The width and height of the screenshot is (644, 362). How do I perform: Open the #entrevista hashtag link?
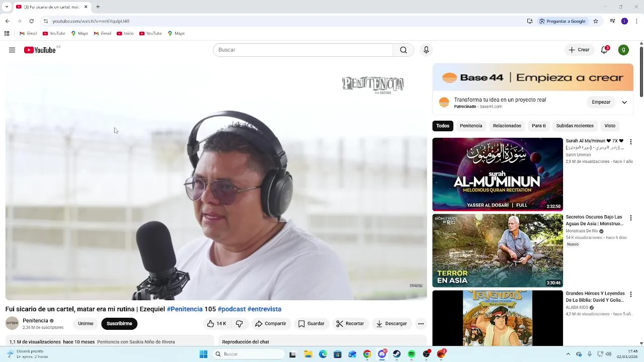pyautogui.click(x=264, y=309)
